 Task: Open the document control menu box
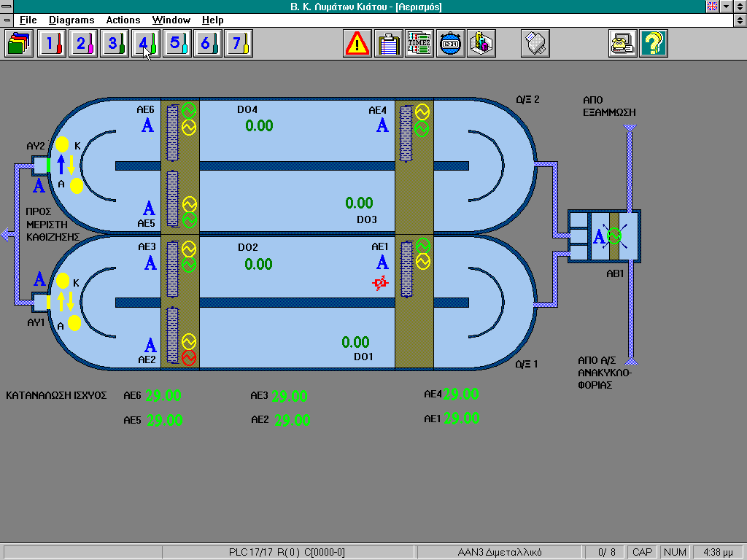pos(7,20)
